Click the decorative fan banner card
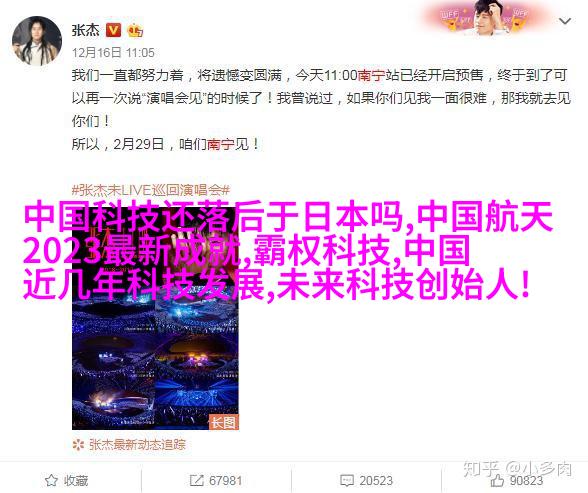Image resolution: width=588 pixels, height=493 pixels. click(x=484, y=17)
